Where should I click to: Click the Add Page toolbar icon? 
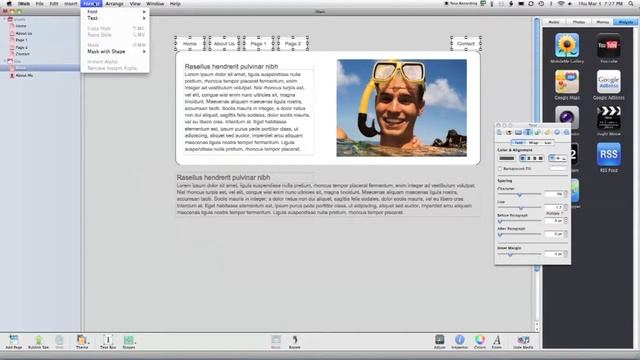[13, 341]
